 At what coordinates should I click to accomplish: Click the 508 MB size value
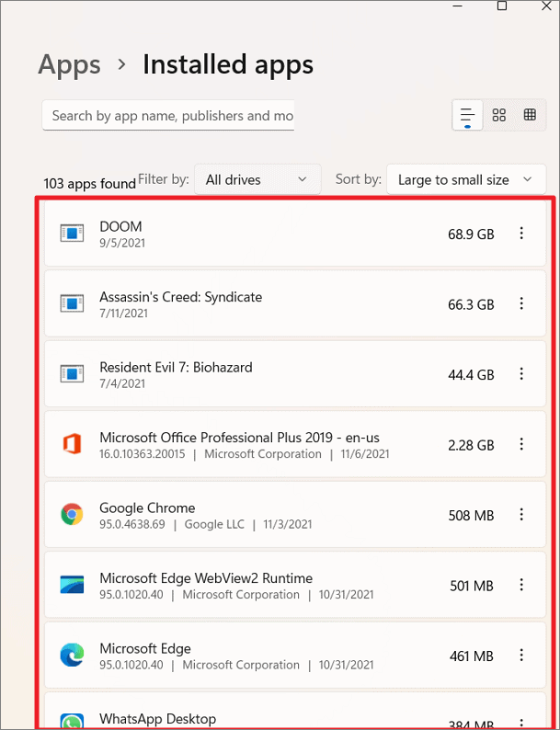click(x=471, y=516)
